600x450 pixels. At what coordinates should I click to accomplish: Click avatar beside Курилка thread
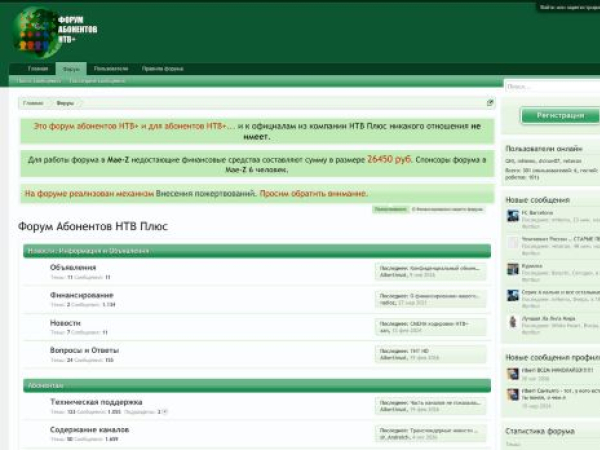click(513, 269)
